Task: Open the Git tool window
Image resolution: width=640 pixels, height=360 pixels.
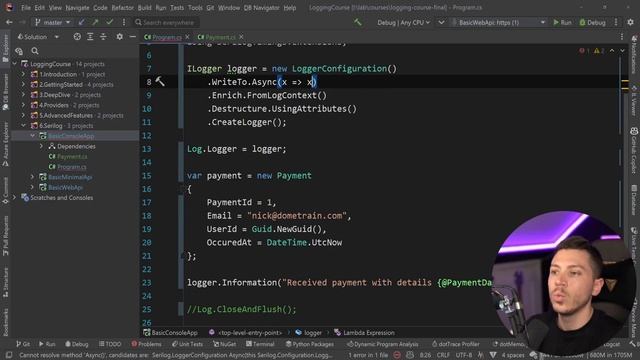Action: [x=23, y=344]
